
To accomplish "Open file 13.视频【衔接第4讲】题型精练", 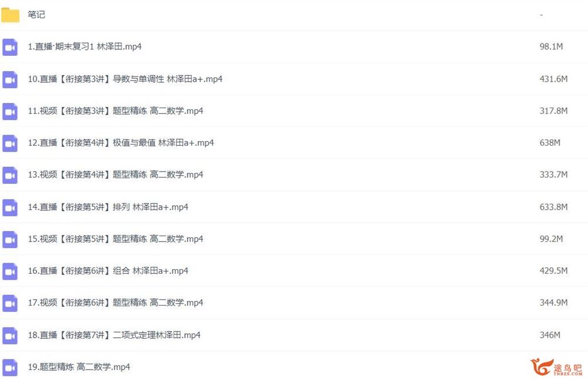I will point(115,175).
